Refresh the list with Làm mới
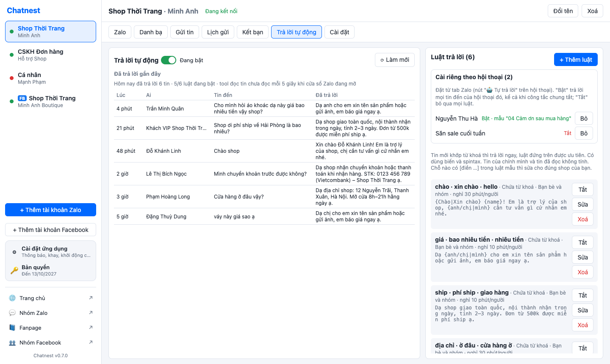Viewport: 610px width, 364px height. [x=395, y=60]
